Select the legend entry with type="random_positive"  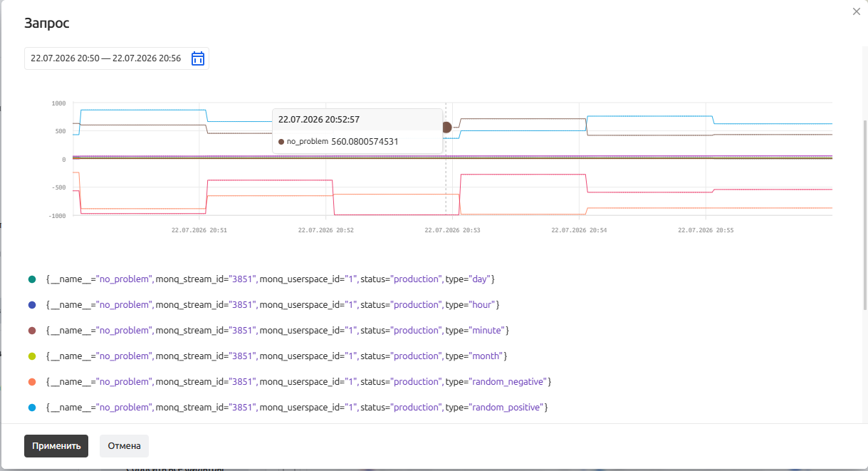coord(296,408)
